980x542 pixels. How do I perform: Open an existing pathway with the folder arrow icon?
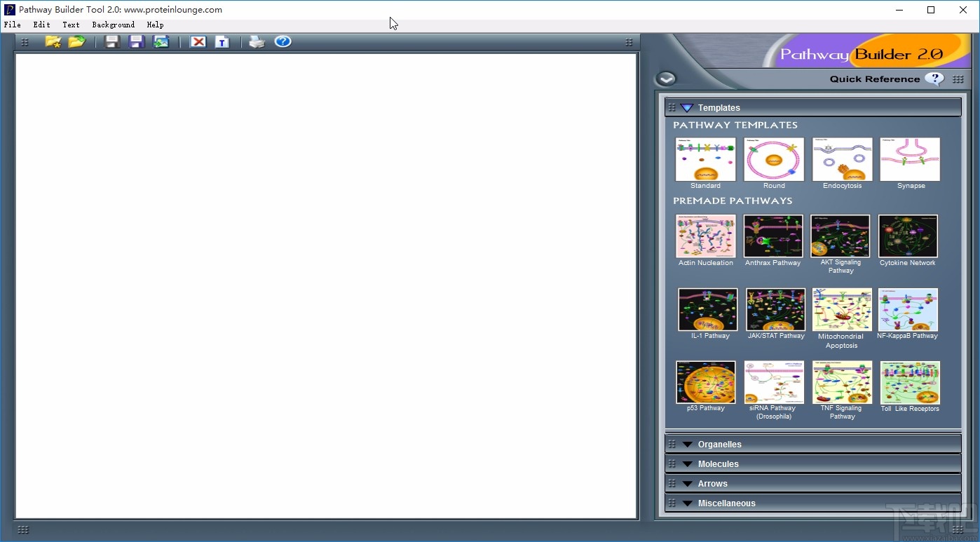click(76, 42)
